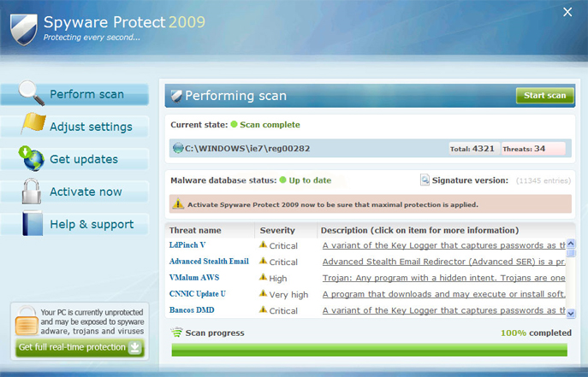Click the Total: 4321 counter
The width and height of the screenshot is (588, 377).
(x=474, y=149)
